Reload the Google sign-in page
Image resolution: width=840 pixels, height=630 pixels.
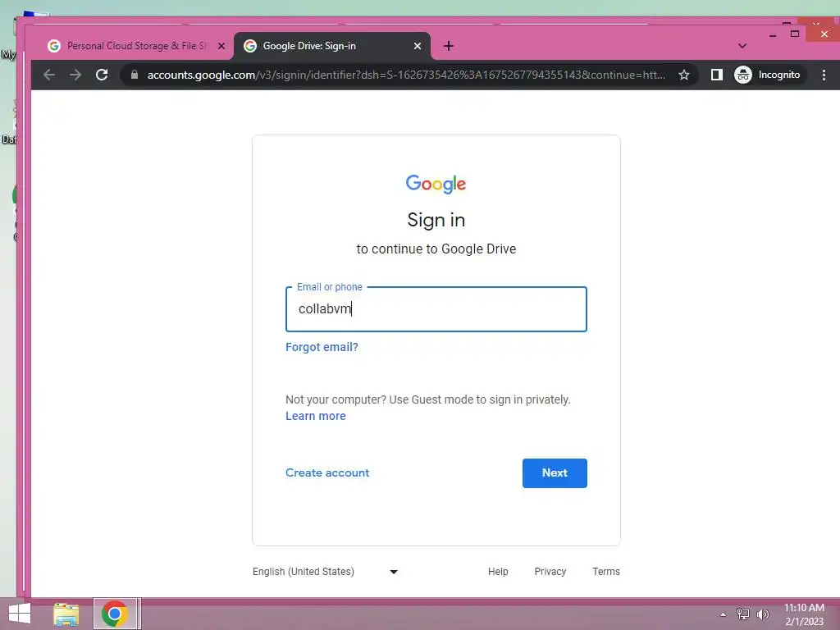click(102, 75)
